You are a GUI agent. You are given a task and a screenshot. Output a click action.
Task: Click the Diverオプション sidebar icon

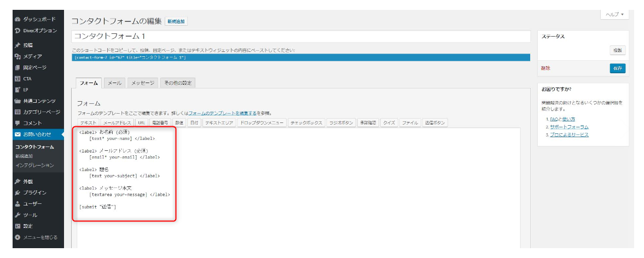(x=18, y=31)
